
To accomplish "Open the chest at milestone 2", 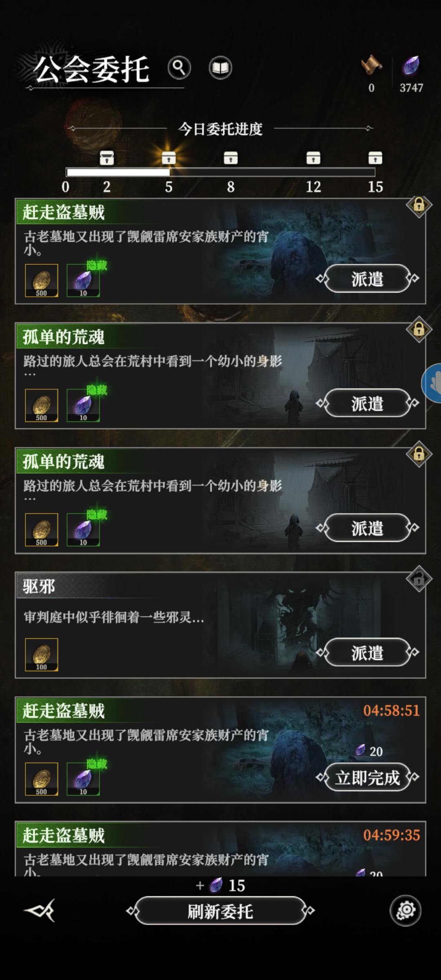I will [107, 158].
